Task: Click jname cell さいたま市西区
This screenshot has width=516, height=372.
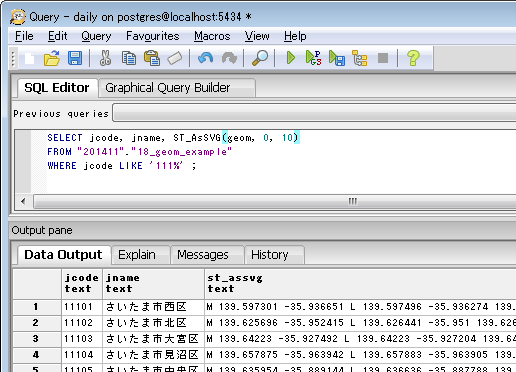Action: coord(153,307)
